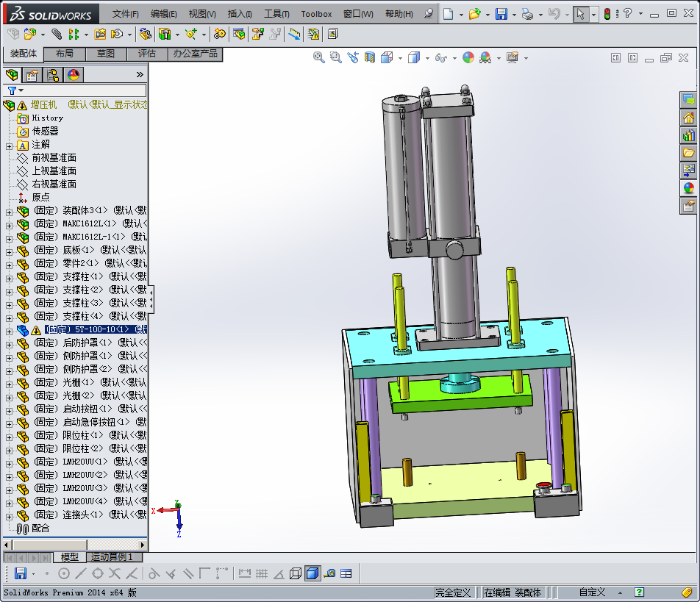Open the Design Library task pane icon
The width and height of the screenshot is (700, 602).
coord(688,136)
